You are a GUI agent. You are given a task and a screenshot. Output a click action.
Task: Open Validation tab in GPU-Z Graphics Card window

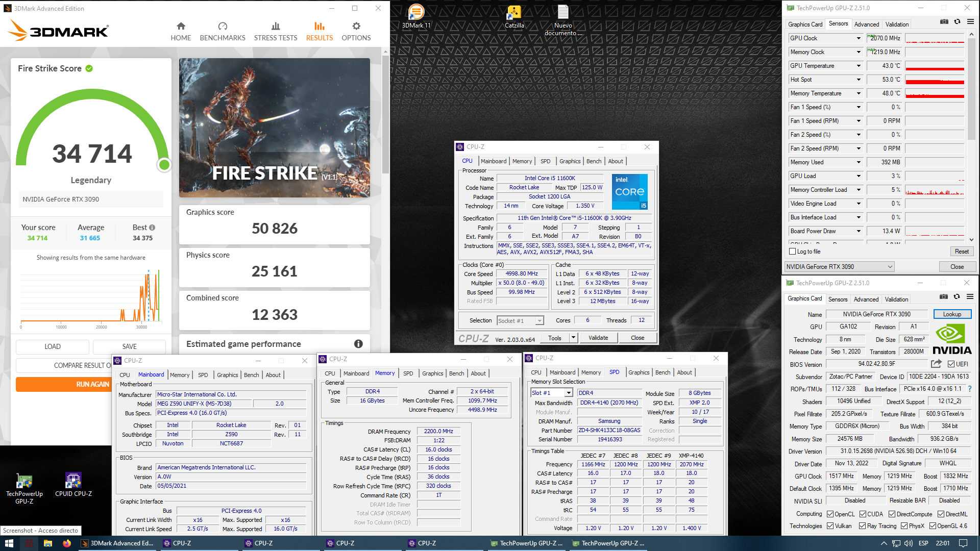pyautogui.click(x=896, y=299)
